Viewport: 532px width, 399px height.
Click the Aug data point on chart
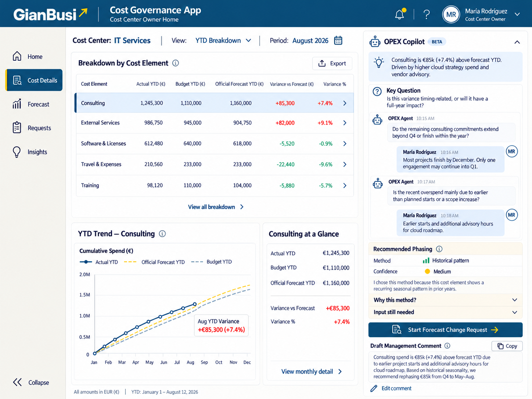click(195, 304)
